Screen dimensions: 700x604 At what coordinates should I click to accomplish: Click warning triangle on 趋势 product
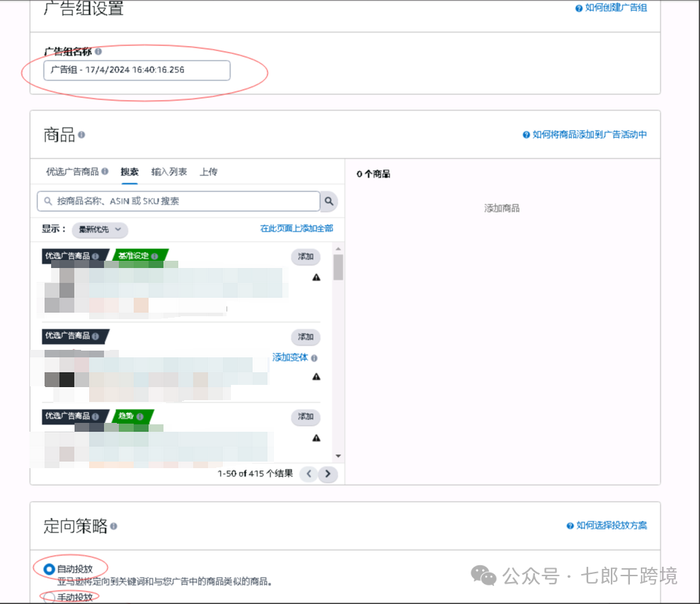click(x=316, y=438)
